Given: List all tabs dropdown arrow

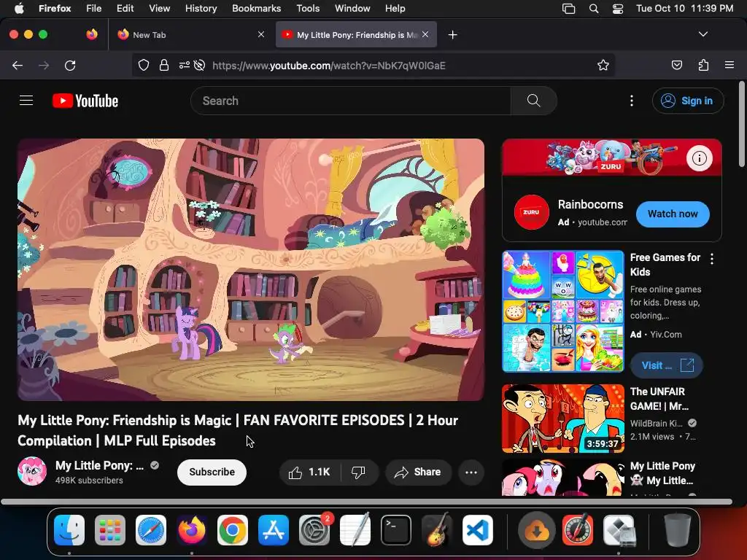Looking at the screenshot, I should click(703, 34).
